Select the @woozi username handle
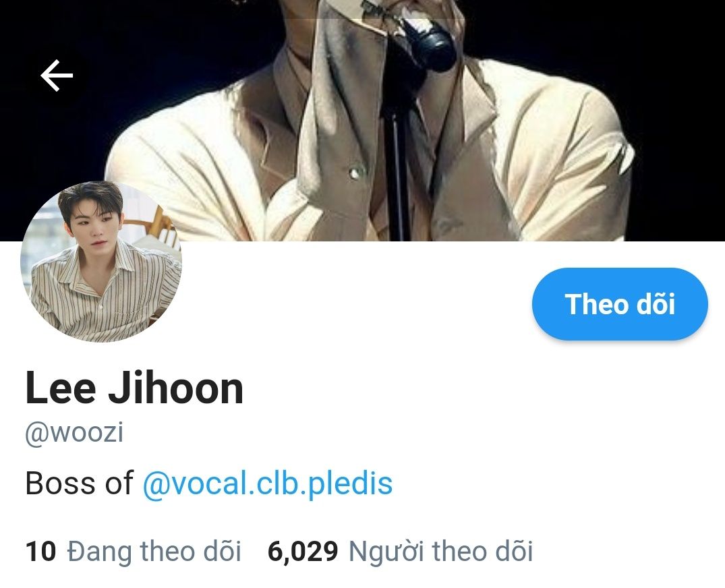Image resolution: width=725 pixels, height=588 pixels. [x=74, y=433]
